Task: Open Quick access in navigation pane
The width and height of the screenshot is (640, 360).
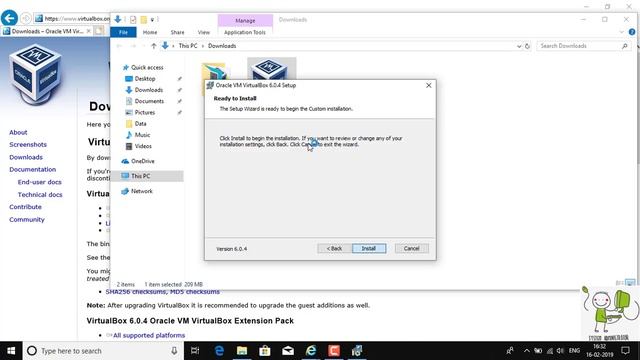Action: (147, 67)
